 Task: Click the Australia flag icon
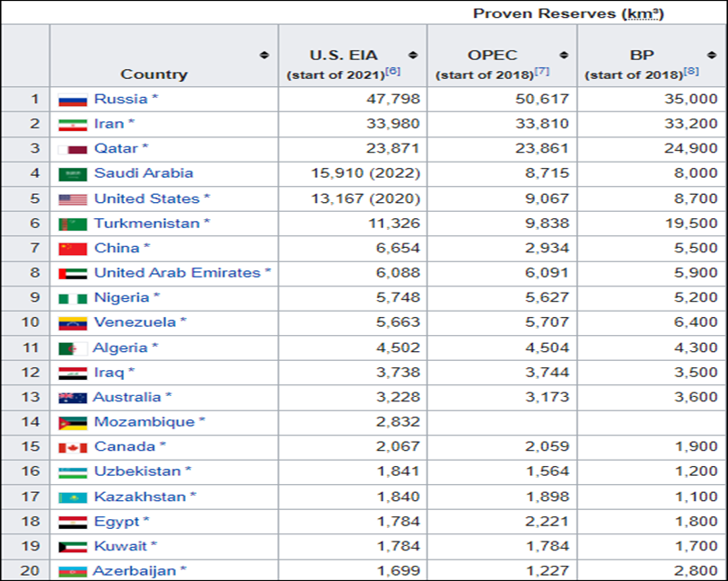tap(73, 398)
